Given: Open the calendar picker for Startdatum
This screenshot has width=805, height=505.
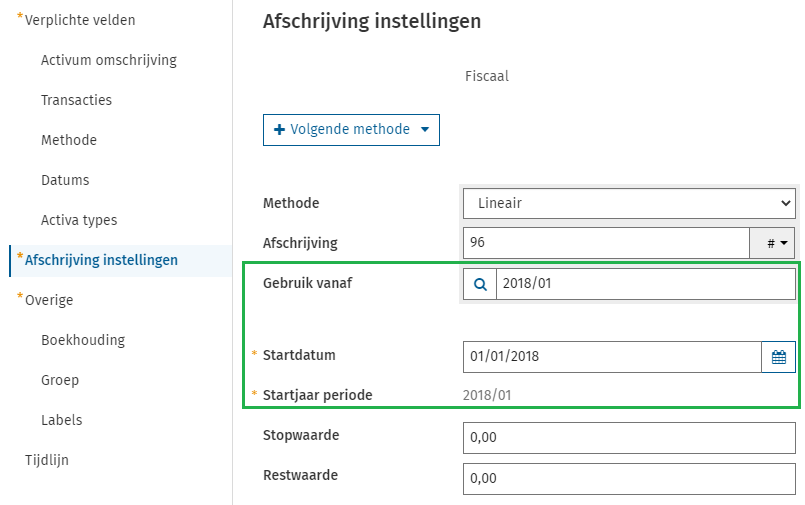Looking at the screenshot, I should pyautogui.click(x=778, y=357).
